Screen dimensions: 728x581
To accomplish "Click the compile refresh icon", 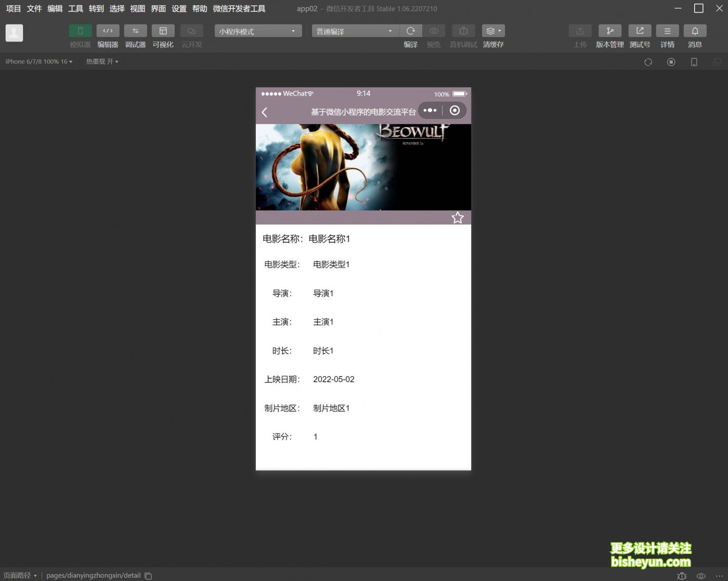I will pyautogui.click(x=411, y=31).
